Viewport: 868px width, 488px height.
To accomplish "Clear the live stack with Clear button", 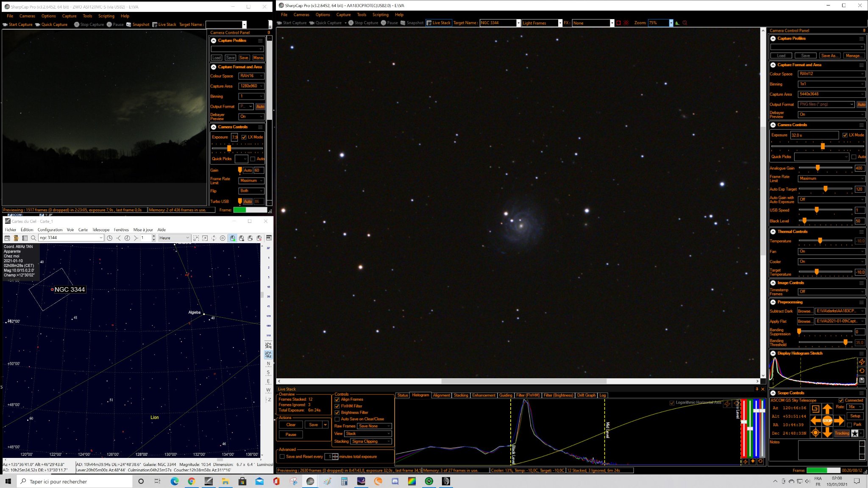I will pyautogui.click(x=291, y=425).
